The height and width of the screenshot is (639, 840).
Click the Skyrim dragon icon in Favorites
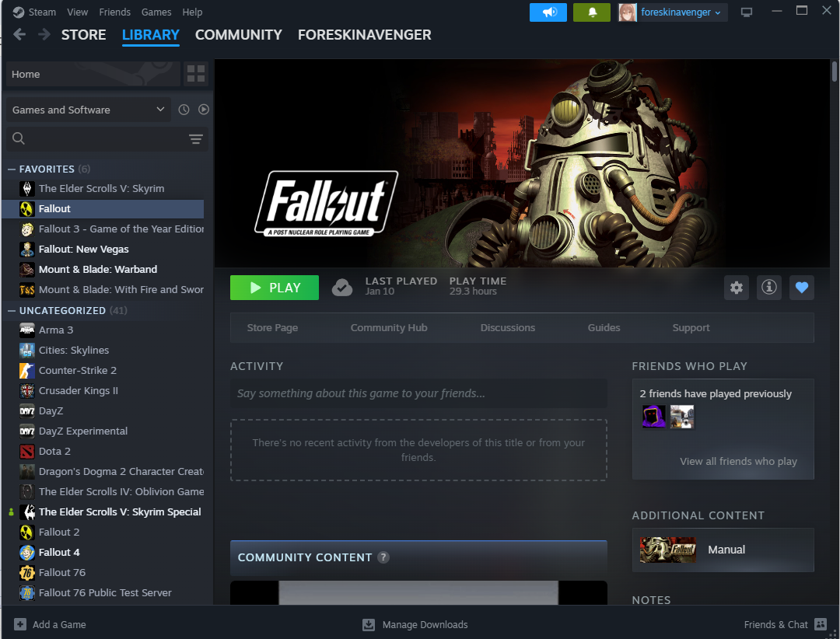tap(26, 189)
